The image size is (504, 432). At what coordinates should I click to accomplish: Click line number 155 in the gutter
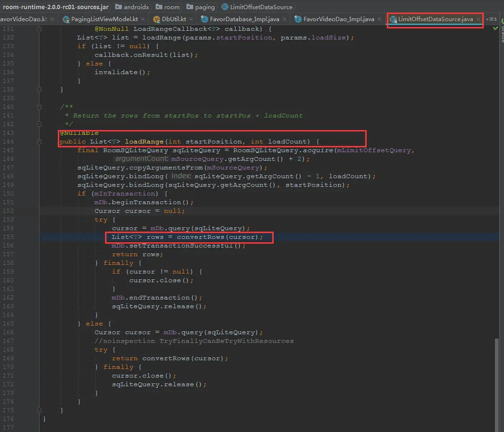tap(8, 237)
